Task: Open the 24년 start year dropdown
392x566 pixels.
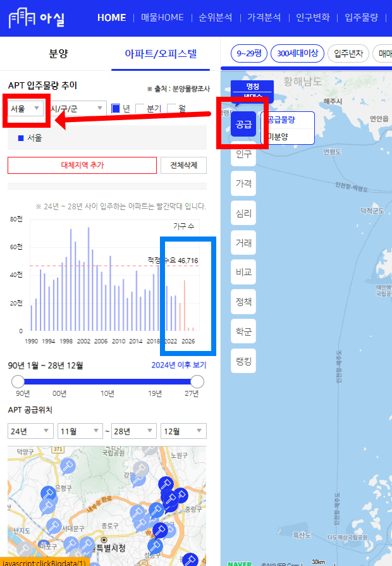Action: pos(30,431)
